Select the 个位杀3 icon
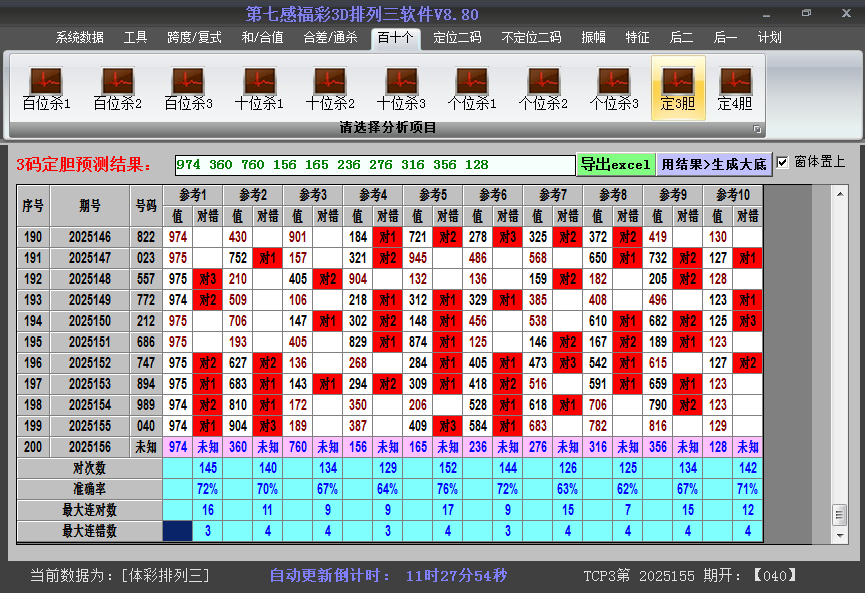This screenshot has height=593, width=865. point(614,88)
